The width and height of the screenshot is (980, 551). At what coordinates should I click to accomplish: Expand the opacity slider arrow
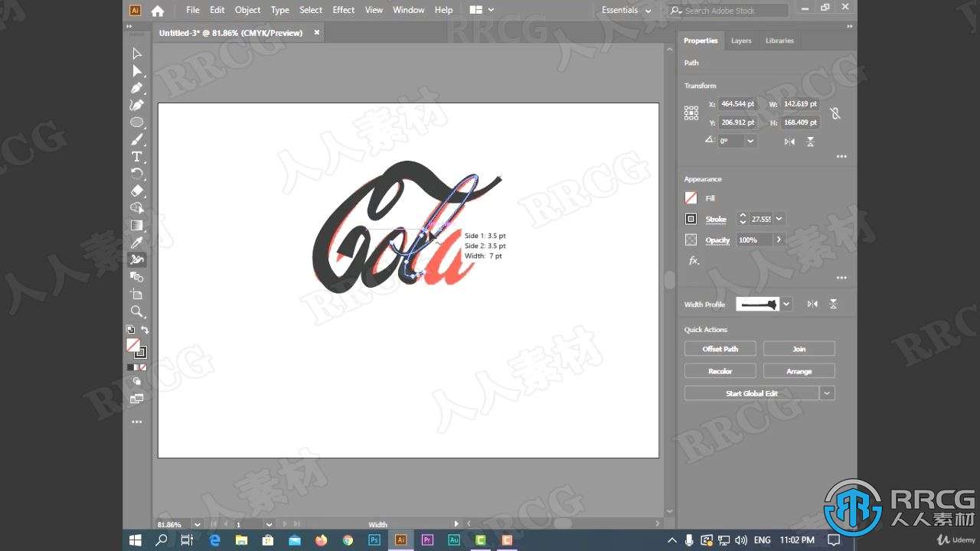(x=779, y=240)
